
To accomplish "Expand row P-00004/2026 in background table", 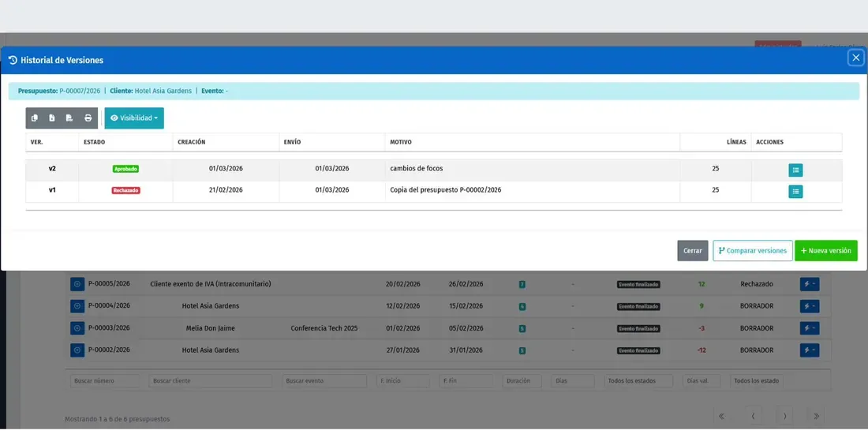I will point(77,306).
